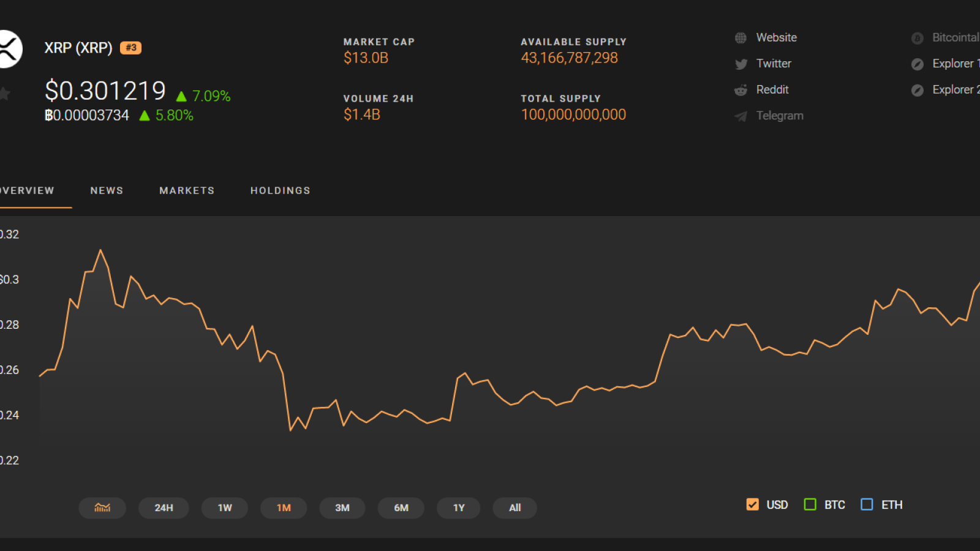Open the Holdings tab
The image size is (980, 551).
coord(280,190)
